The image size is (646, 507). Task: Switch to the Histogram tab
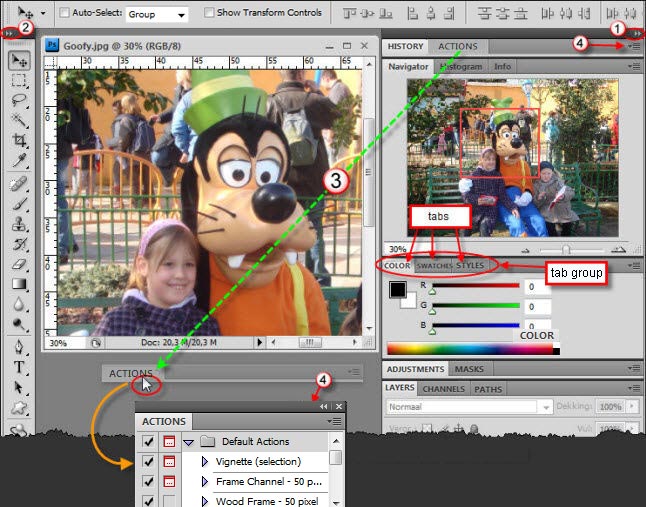[461, 67]
